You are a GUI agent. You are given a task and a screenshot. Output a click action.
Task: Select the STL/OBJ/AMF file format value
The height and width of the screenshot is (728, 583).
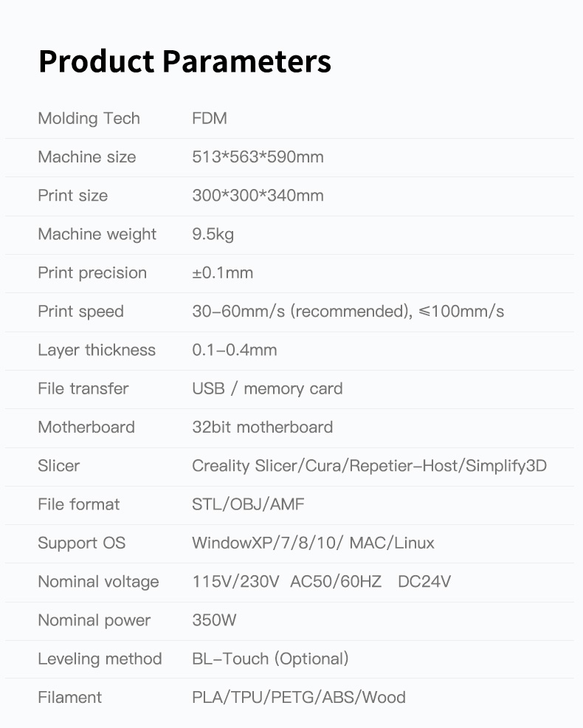(x=248, y=504)
